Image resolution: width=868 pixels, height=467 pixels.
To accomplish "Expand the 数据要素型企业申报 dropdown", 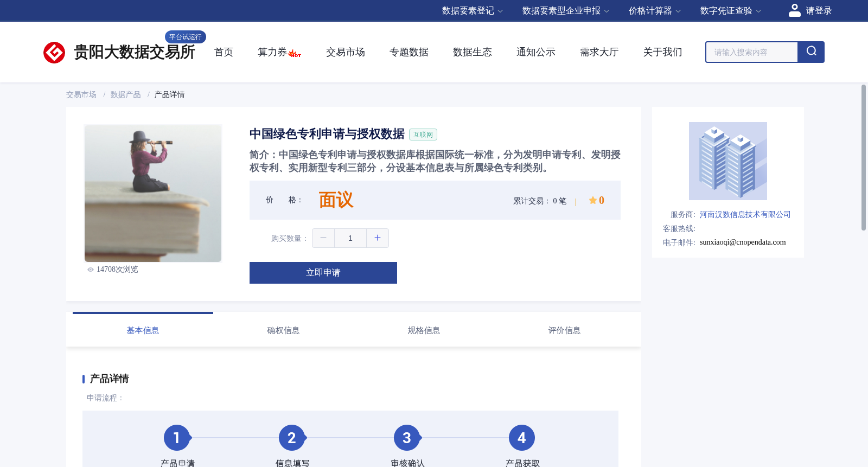I will click(x=566, y=11).
